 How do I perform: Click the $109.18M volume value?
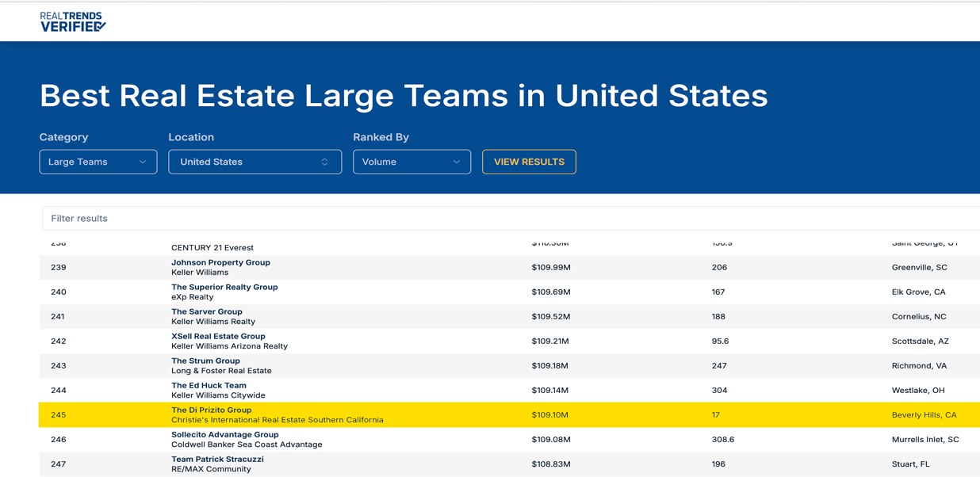coord(550,366)
